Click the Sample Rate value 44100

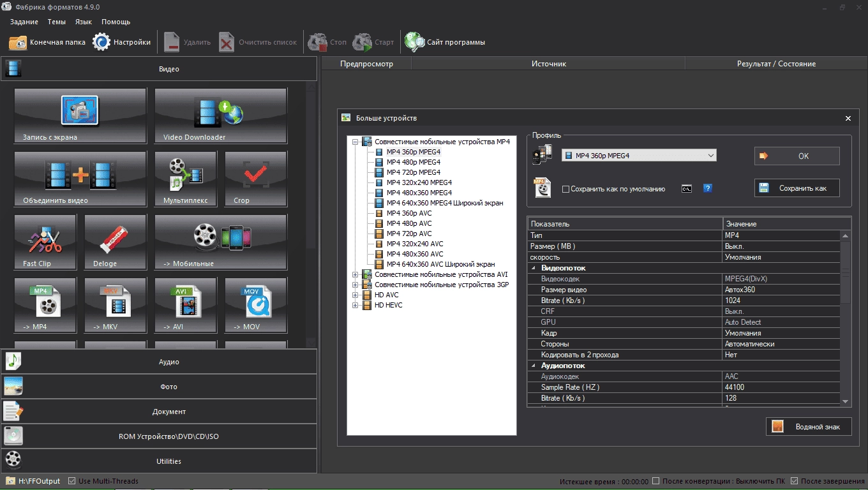782,387
